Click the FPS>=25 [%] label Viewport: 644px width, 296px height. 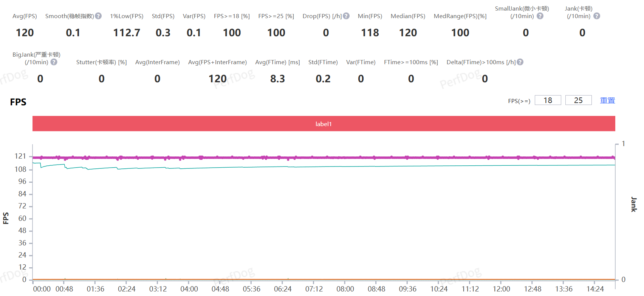tap(276, 16)
